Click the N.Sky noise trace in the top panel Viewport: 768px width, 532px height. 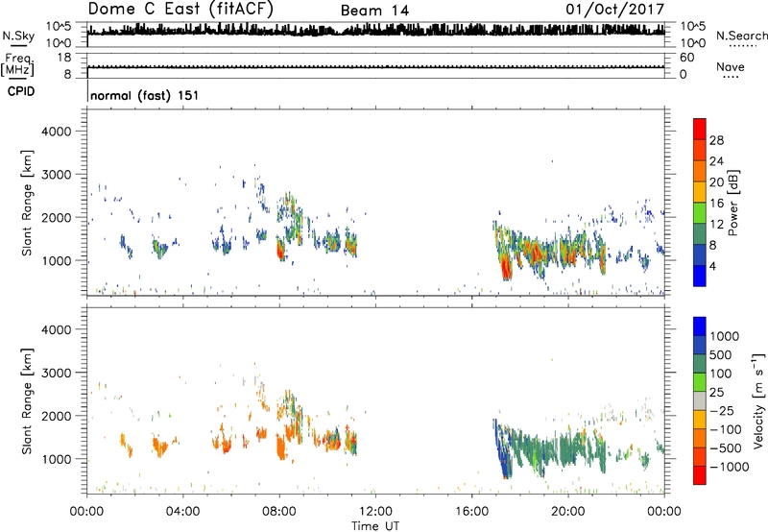pyautogui.click(x=376, y=32)
